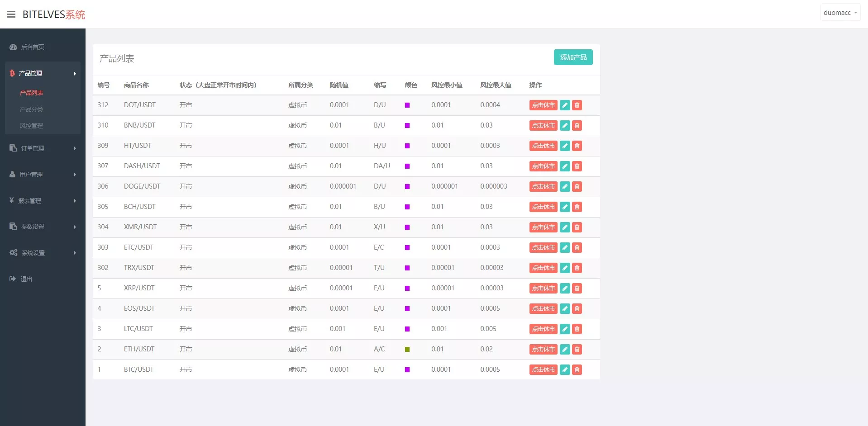Viewport: 868px width, 426px height.
Task: Click the 订单管理 orders icon in sidebar
Action: click(x=13, y=148)
